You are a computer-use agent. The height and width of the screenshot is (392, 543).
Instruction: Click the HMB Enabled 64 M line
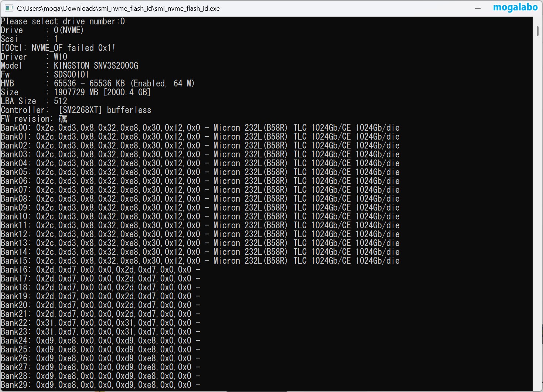click(124, 83)
